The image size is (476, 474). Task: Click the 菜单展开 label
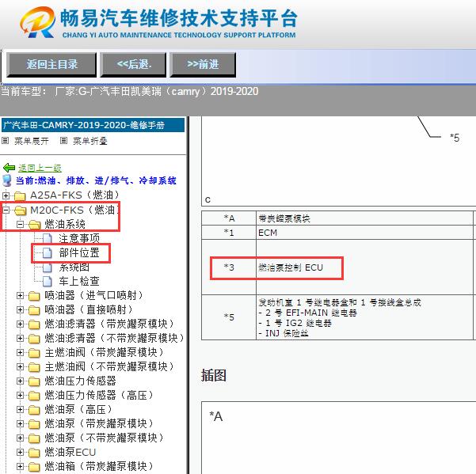click(x=32, y=141)
